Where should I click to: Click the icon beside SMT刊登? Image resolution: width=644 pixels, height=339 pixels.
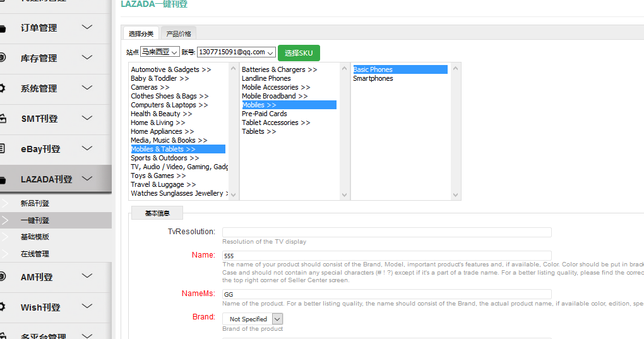click(3, 119)
